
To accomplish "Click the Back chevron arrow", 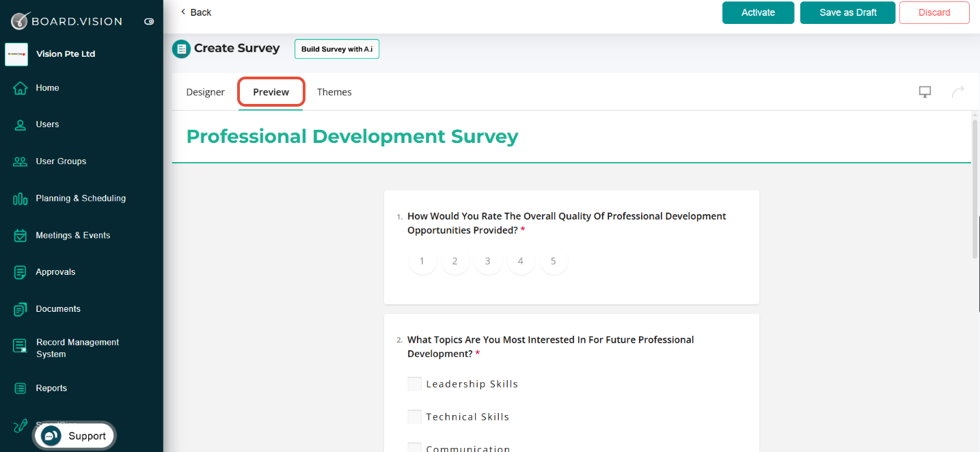I will pos(183,12).
